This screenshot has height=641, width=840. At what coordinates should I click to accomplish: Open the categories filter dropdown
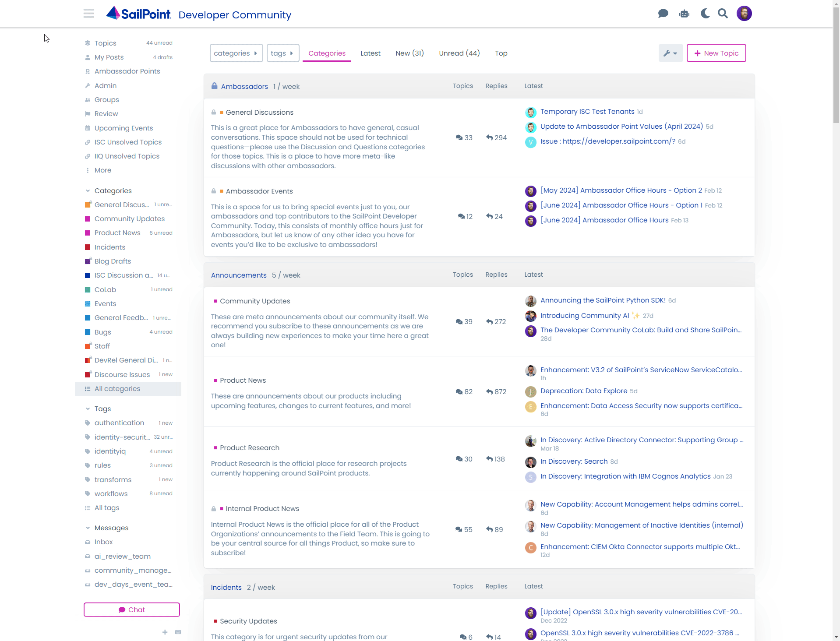click(x=236, y=53)
